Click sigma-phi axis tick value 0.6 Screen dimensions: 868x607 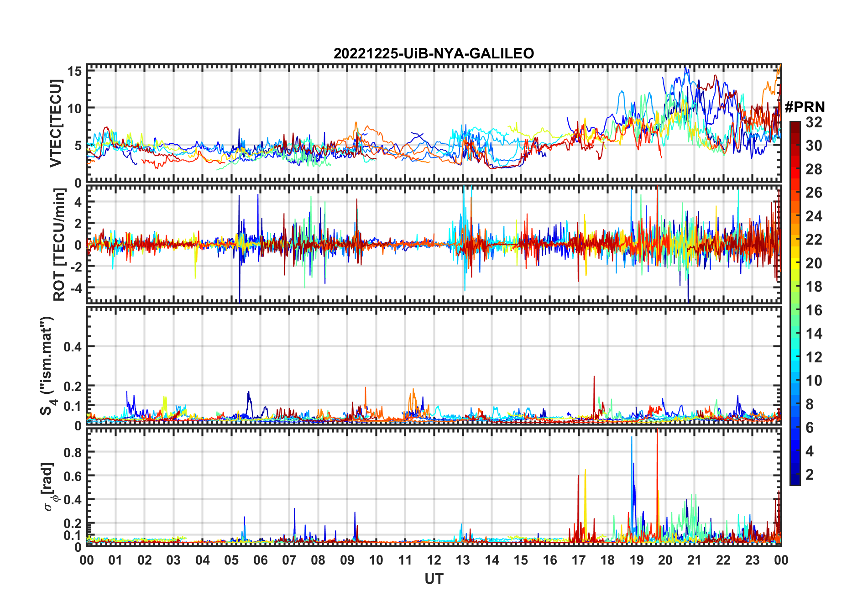[x=73, y=476]
